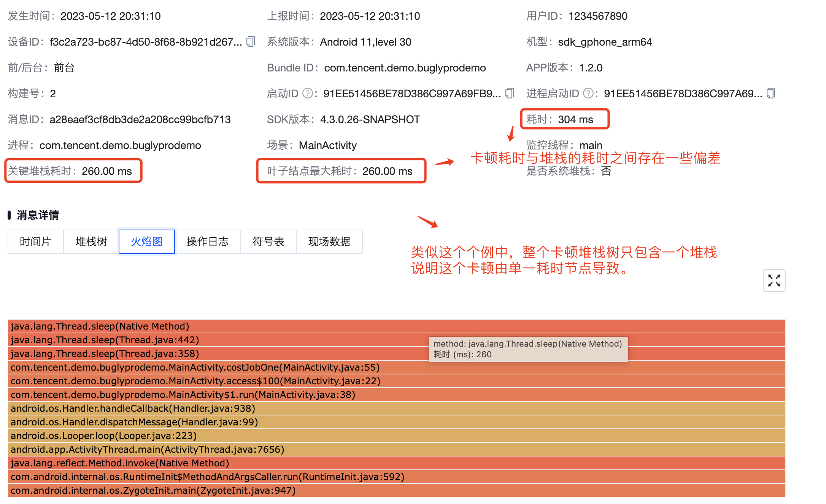The image size is (826, 504).
Task: Select Handler.handleCallback flame bar
Action: tap(397, 408)
